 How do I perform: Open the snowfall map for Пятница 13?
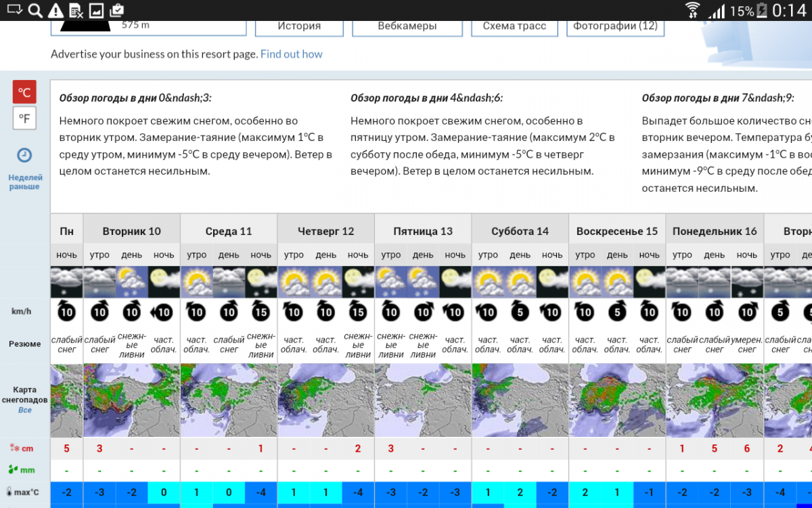click(x=423, y=400)
